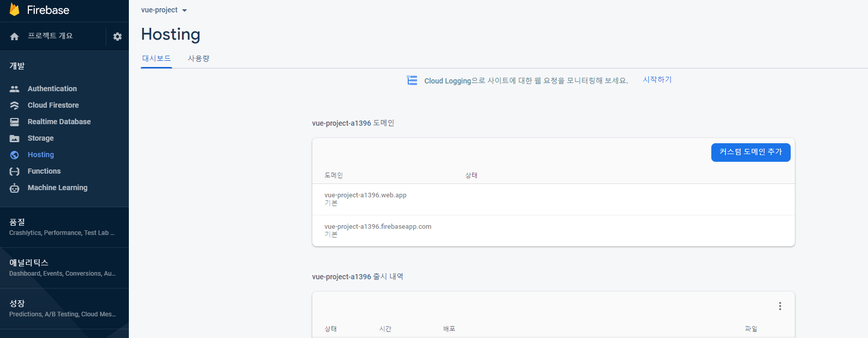The width and height of the screenshot is (868, 338).
Task: Open Realtime Database in the sidebar
Action: 59,122
